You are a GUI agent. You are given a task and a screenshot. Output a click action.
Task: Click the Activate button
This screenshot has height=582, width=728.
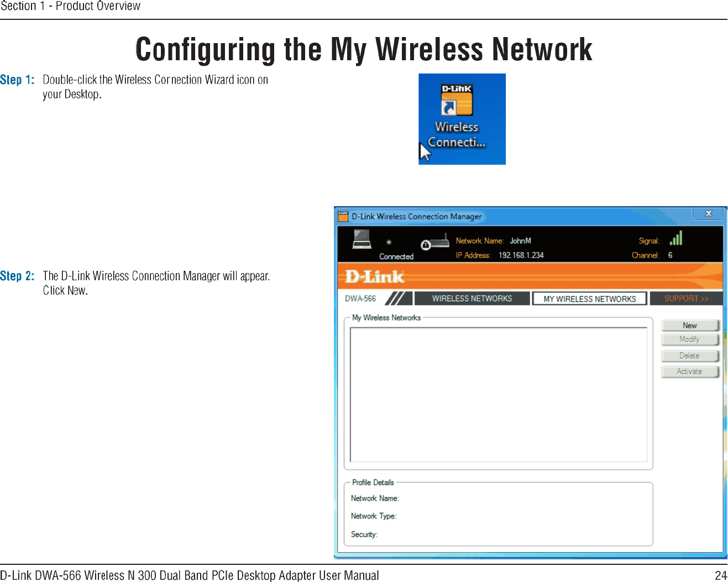[x=690, y=372]
